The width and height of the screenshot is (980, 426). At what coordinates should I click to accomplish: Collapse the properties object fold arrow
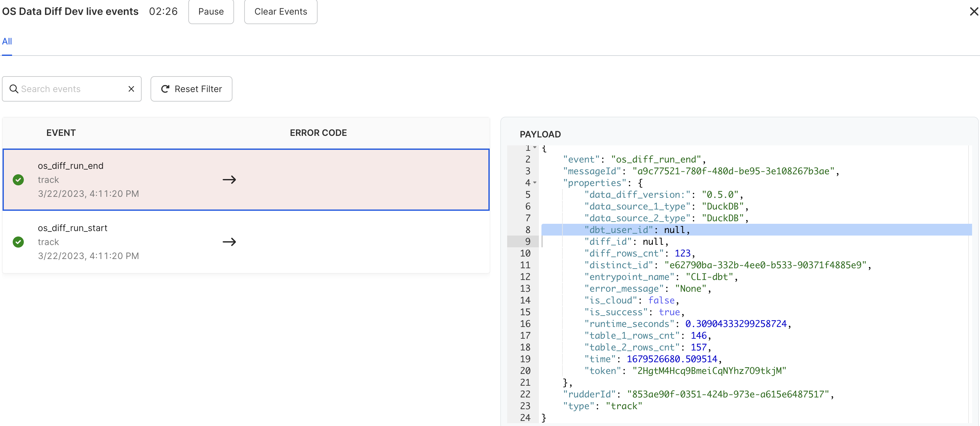coord(535,183)
